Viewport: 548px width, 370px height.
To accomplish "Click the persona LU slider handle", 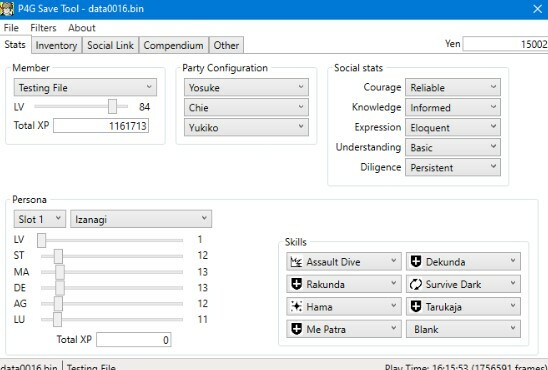I will pyautogui.click(x=57, y=319).
